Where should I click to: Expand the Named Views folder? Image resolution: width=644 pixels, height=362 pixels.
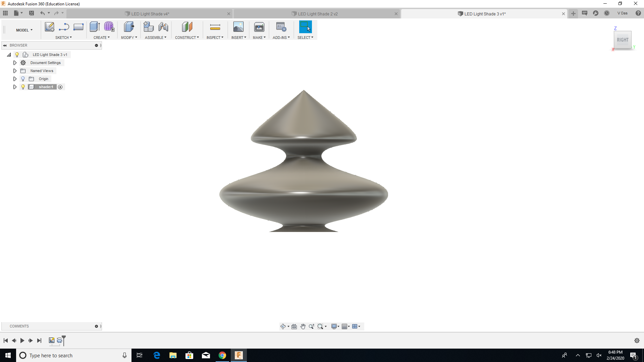click(15, 71)
